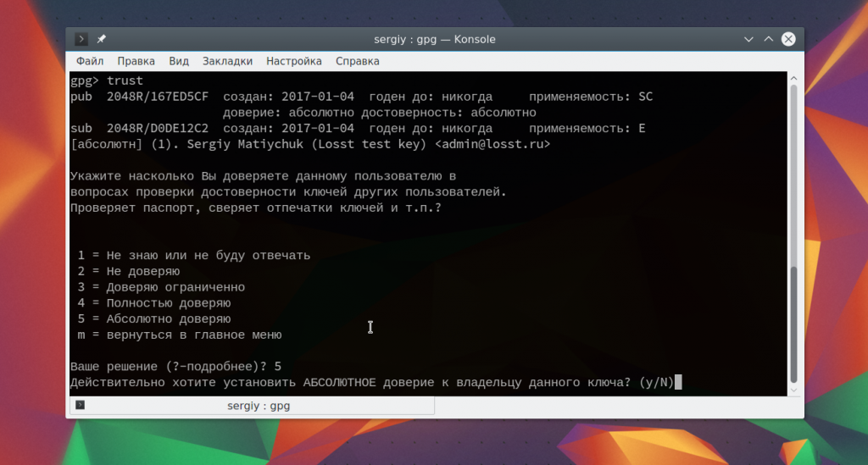The height and width of the screenshot is (465, 868).
Task: Click the key ID 2048R/167ED5CF
Action: click(x=158, y=97)
